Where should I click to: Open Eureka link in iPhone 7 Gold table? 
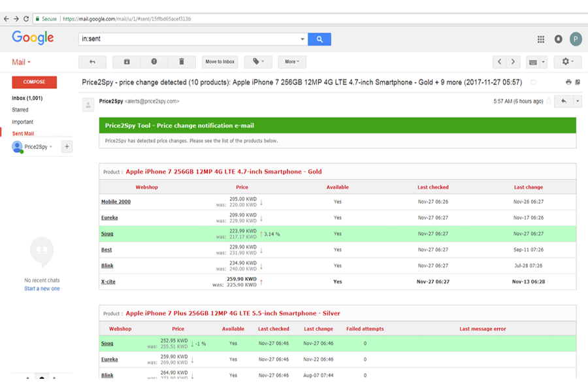(110, 218)
